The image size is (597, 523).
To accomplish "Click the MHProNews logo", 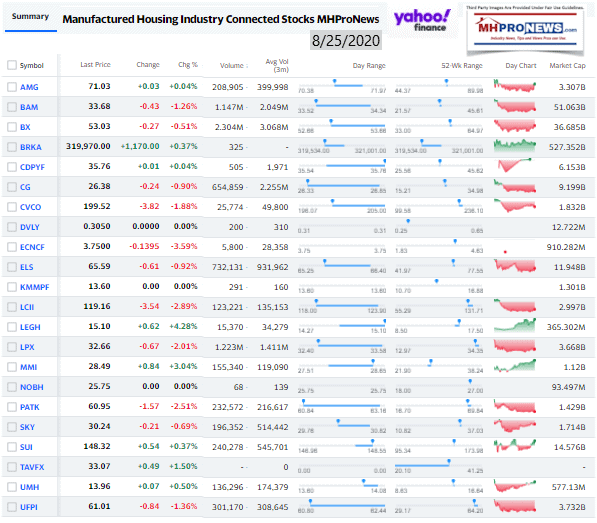I will click(x=525, y=29).
